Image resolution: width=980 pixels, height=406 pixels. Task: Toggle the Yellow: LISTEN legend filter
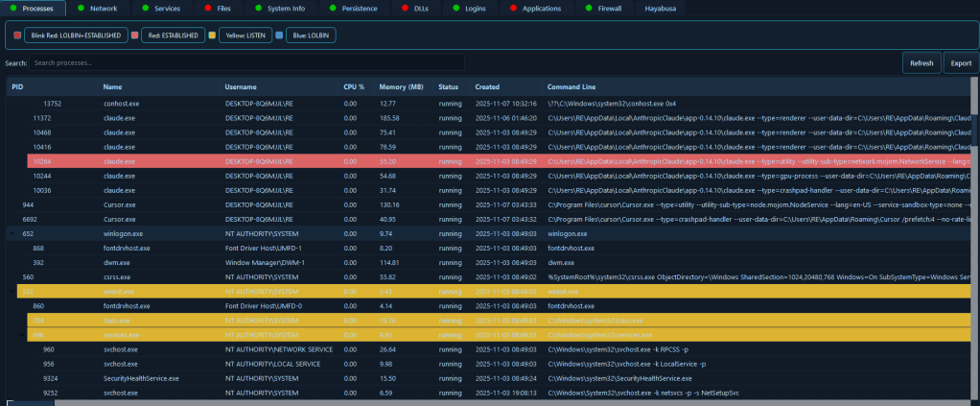tap(246, 36)
